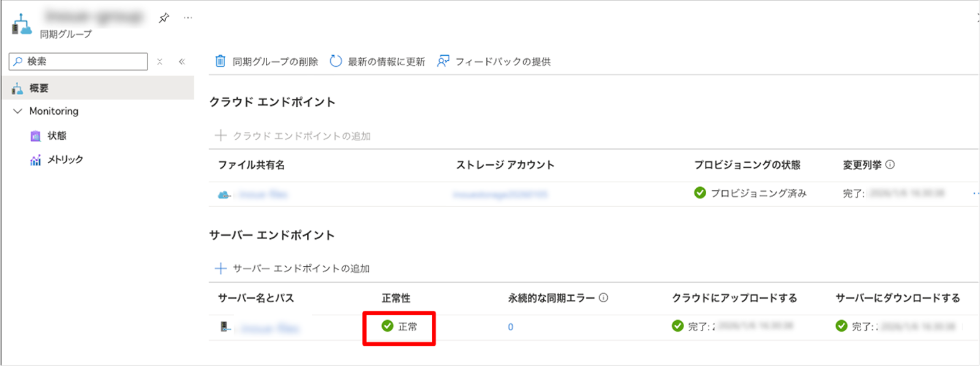980x366 pixels.
Task: Clear the search box with X icon
Action: [x=160, y=61]
